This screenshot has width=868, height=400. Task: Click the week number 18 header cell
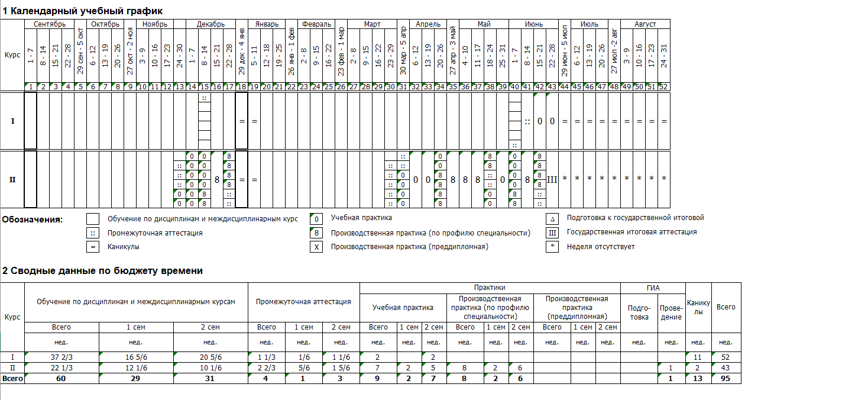pyautogui.click(x=241, y=87)
